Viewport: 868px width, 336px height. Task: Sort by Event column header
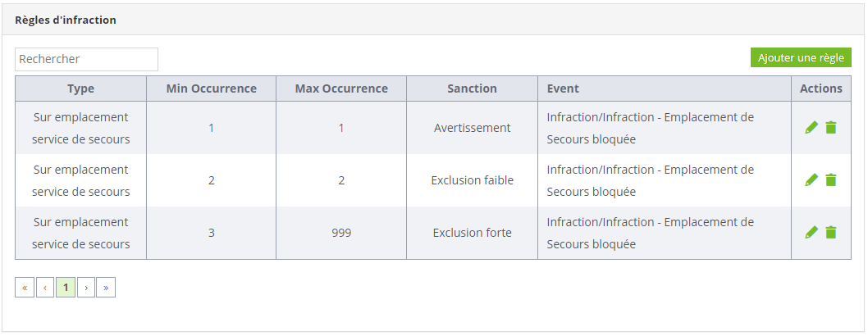click(x=665, y=89)
